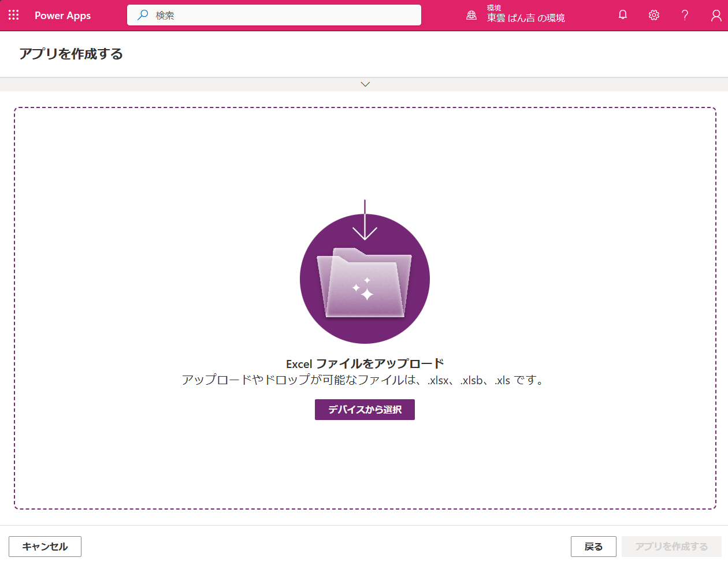Viewport: 728px width, 561px height.
Task: Open notifications with the bell icon
Action: point(622,15)
